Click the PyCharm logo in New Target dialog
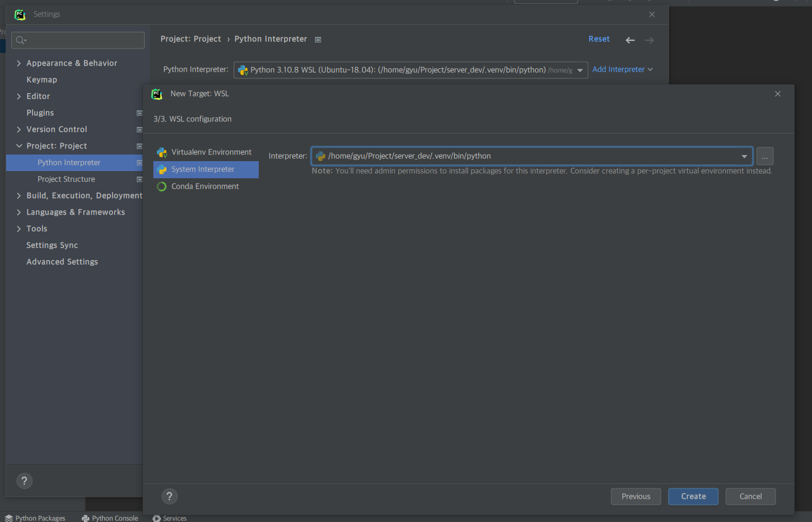 click(x=157, y=94)
